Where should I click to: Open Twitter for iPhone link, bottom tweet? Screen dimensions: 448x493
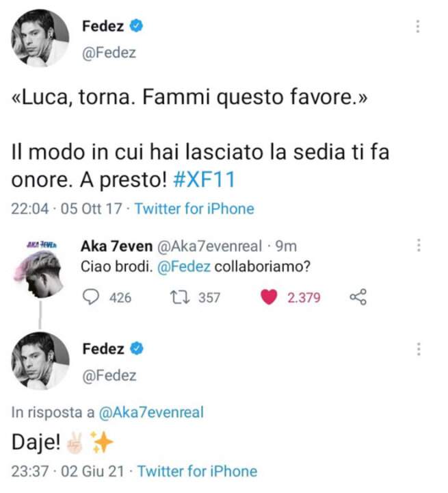coord(198,471)
